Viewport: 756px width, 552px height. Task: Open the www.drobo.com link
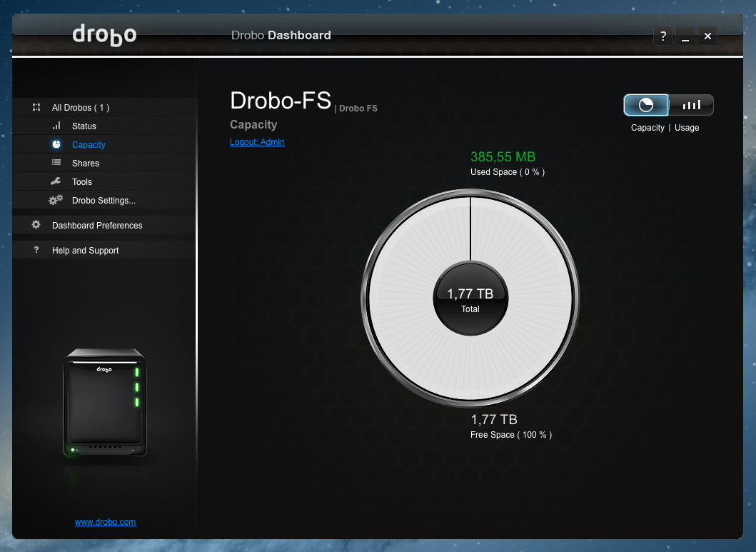pos(105,521)
